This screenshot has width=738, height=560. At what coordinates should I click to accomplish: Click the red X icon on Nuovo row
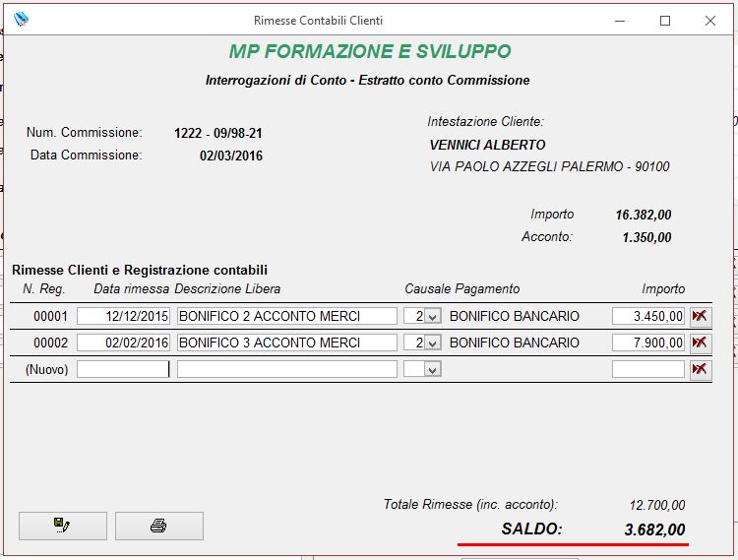(701, 369)
